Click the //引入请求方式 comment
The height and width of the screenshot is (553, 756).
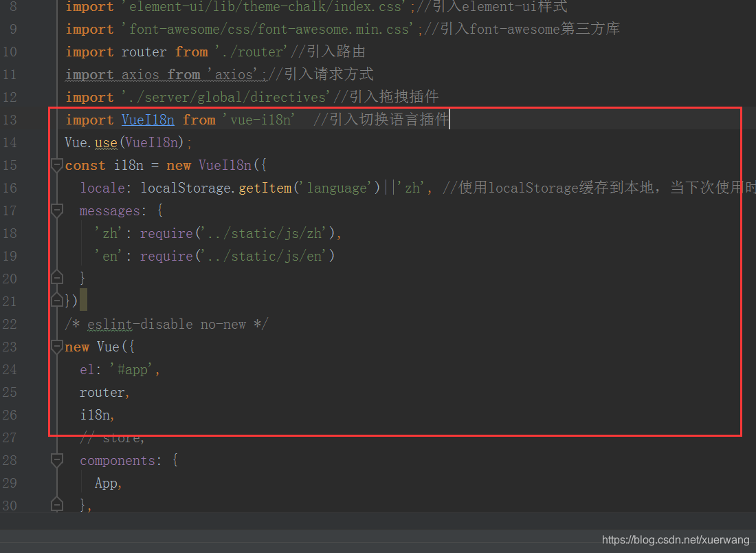[x=321, y=74]
